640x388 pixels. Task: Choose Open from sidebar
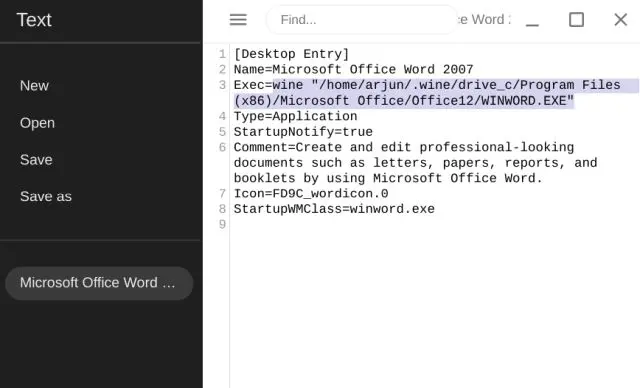37,123
